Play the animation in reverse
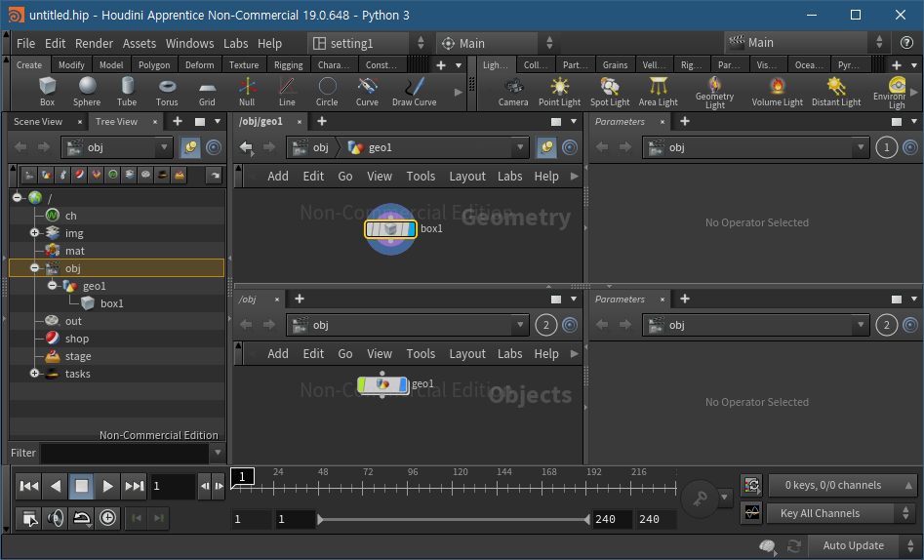The image size is (924, 560). point(56,486)
